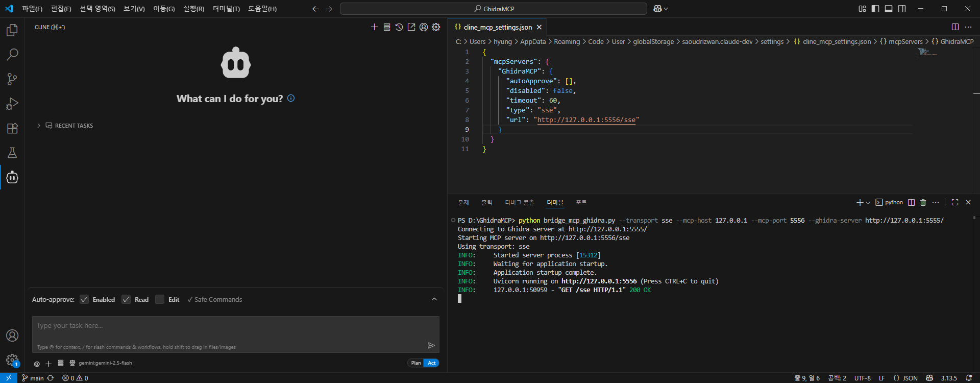Open the UTF-8 encoding selector
Image resolution: width=980 pixels, height=383 pixels.
[x=863, y=378]
